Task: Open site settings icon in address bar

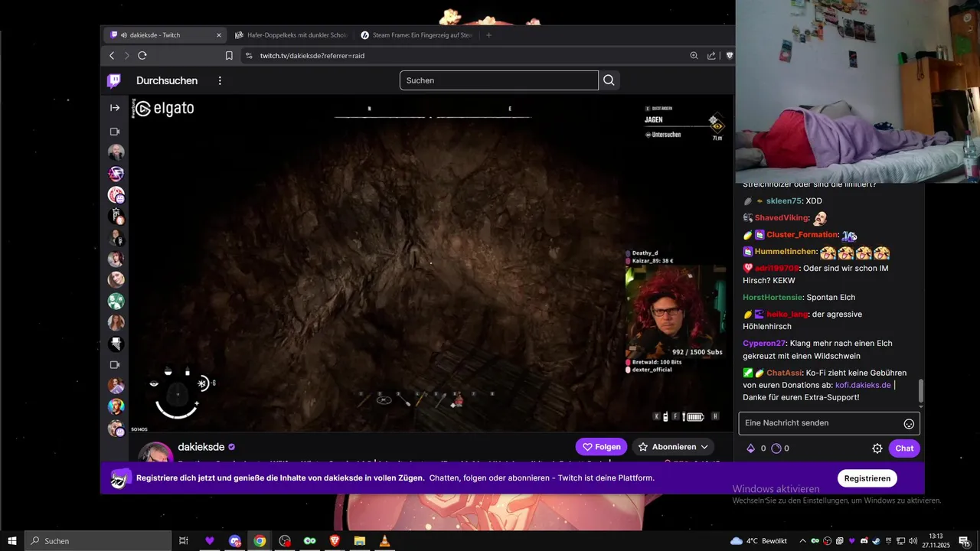Action: 248,56
